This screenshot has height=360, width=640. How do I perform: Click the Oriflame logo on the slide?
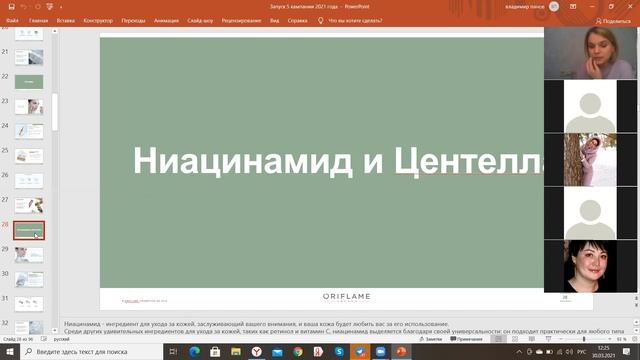tap(347, 297)
